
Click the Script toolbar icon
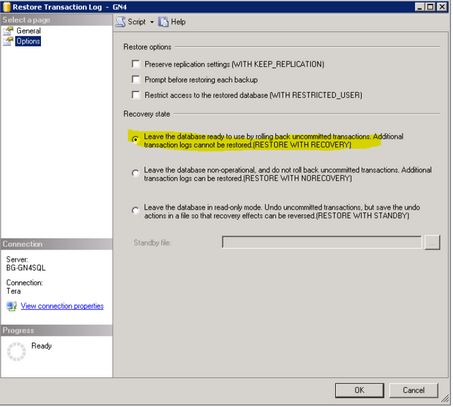click(x=121, y=22)
